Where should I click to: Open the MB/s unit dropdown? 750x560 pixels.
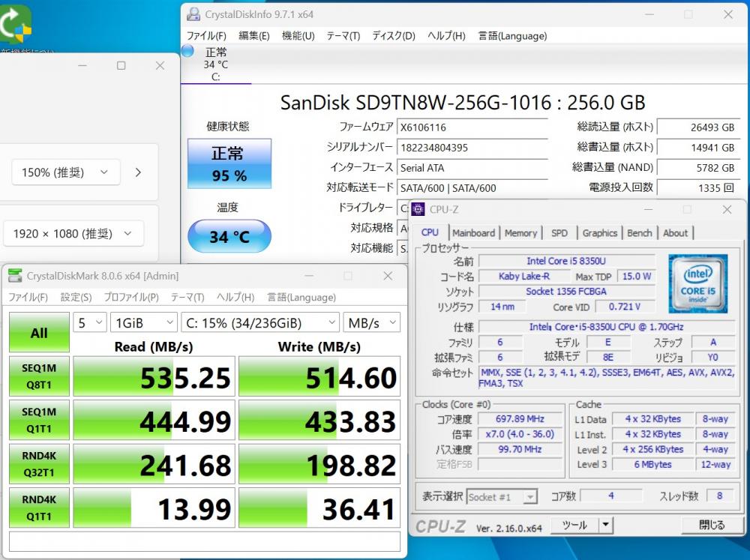click(x=371, y=322)
